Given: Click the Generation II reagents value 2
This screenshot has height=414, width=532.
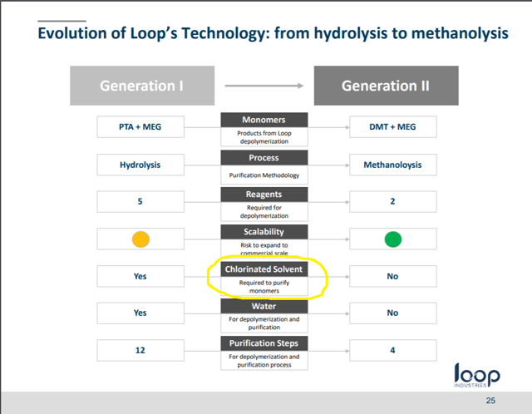Looking at the screenshot, I should coord(393,201).
